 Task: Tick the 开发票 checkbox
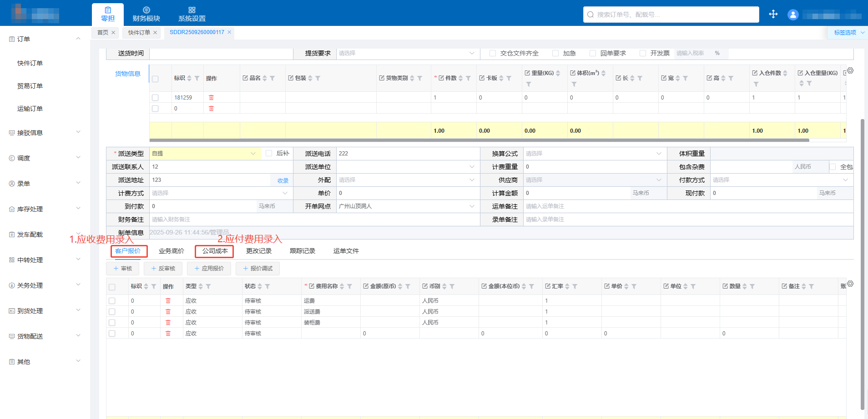coord(643,53)
